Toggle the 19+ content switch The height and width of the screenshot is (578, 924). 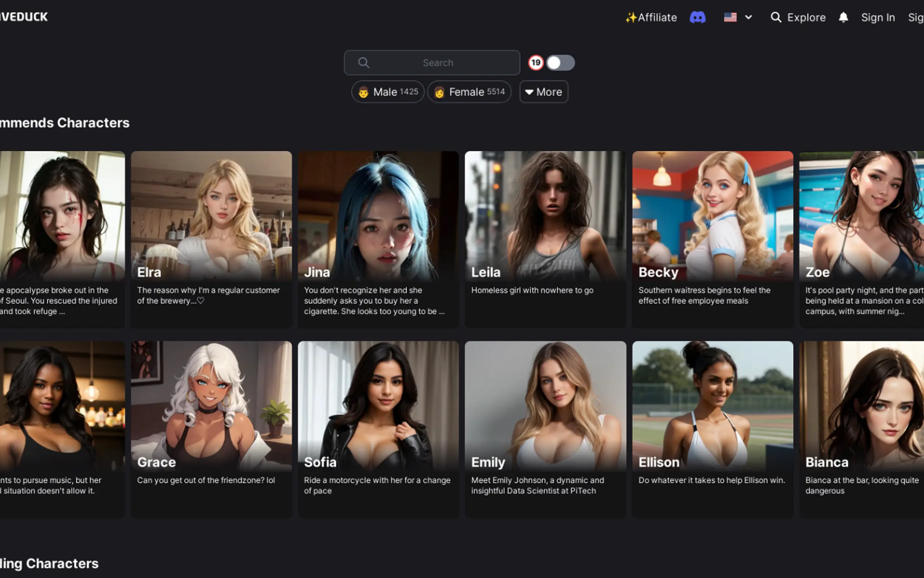pos(560,63)
